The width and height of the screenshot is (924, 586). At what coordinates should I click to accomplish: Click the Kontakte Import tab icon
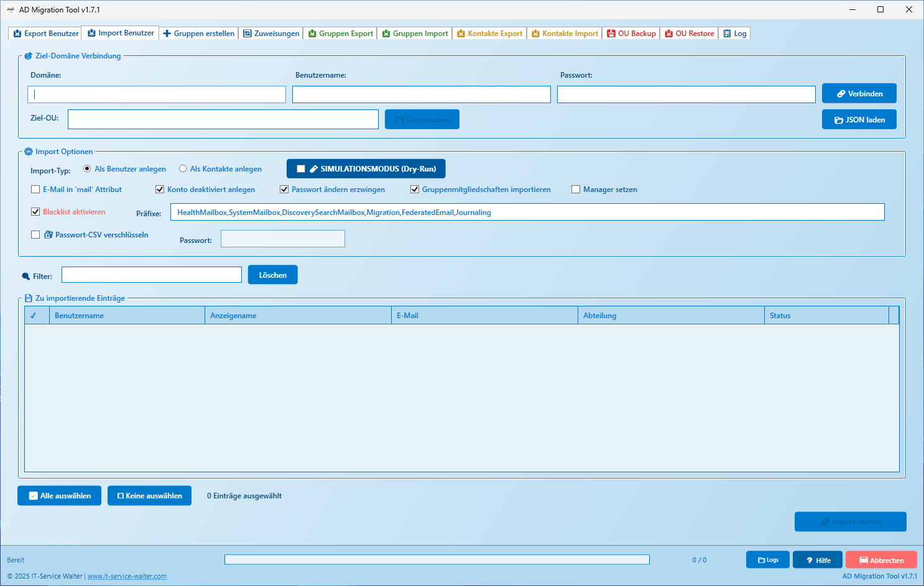(535, 34)
